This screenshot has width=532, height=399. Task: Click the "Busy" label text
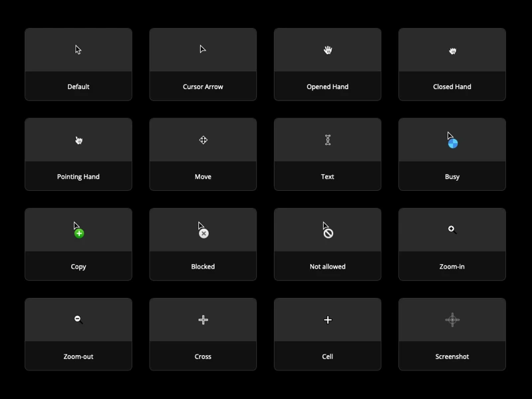(x=452, y=177)
